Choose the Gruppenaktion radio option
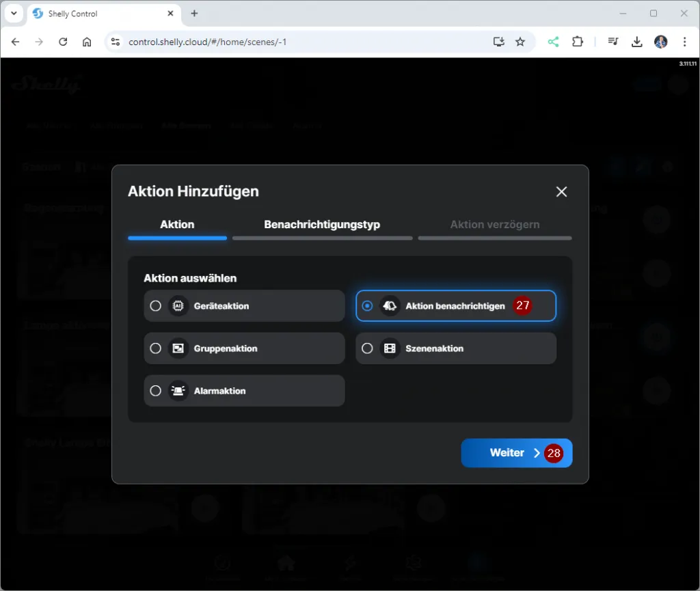This screenshot has width=700, height=591. (x=156, y=348)
